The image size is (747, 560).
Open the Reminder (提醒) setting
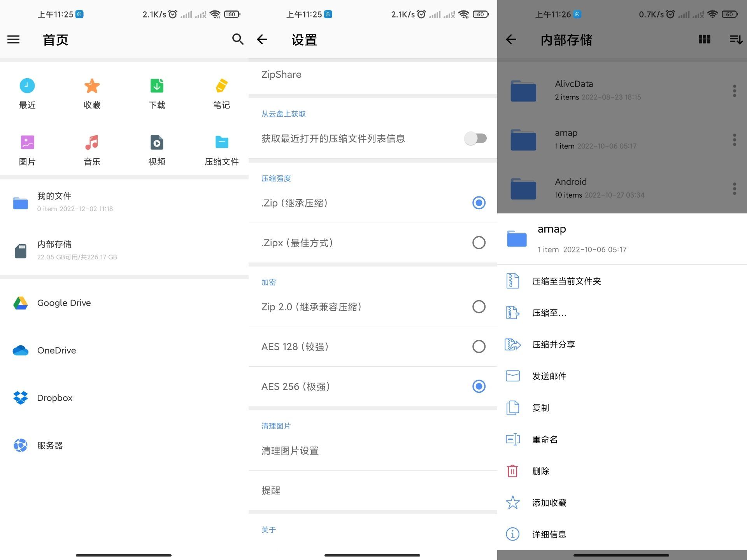tap(373, 490)
